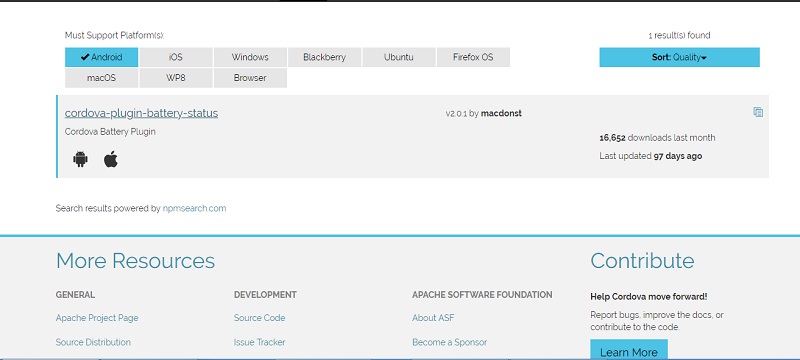
Task: Open the Source Code link
Action: click(259, 318)
